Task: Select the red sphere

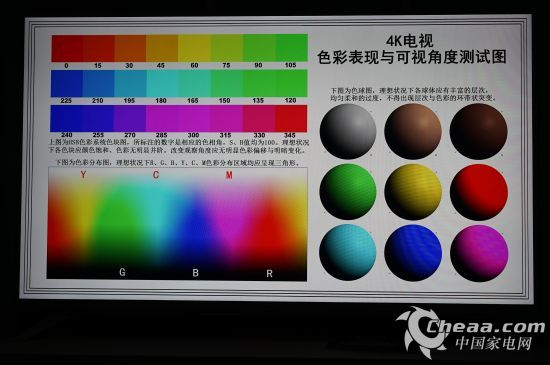Action: (479, 192)
